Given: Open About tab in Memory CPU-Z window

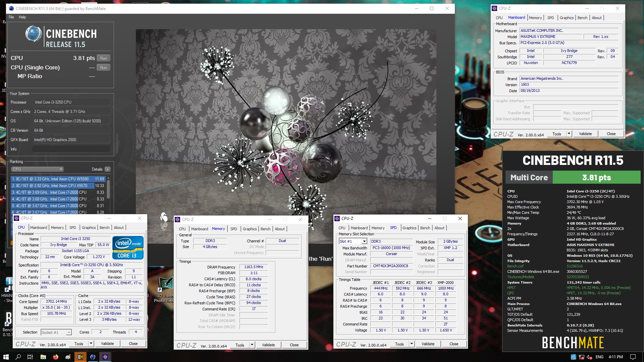Looking at the screenshot, I should click(x=280, y=229).
